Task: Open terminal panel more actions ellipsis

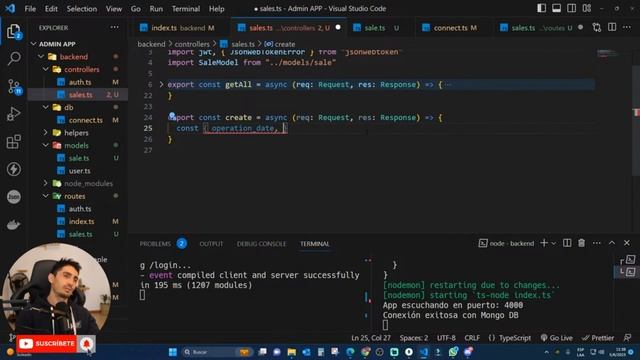Action: (x=597, y=243)
